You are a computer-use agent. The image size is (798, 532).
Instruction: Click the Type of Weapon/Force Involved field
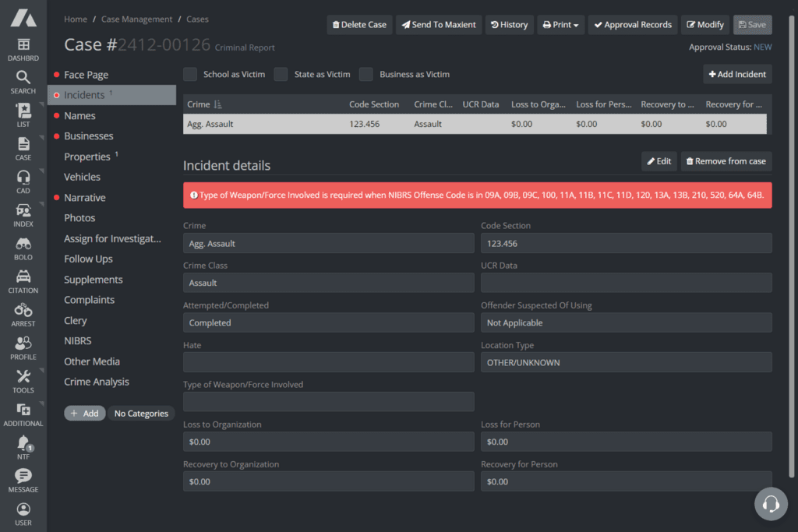click(328, 401)
